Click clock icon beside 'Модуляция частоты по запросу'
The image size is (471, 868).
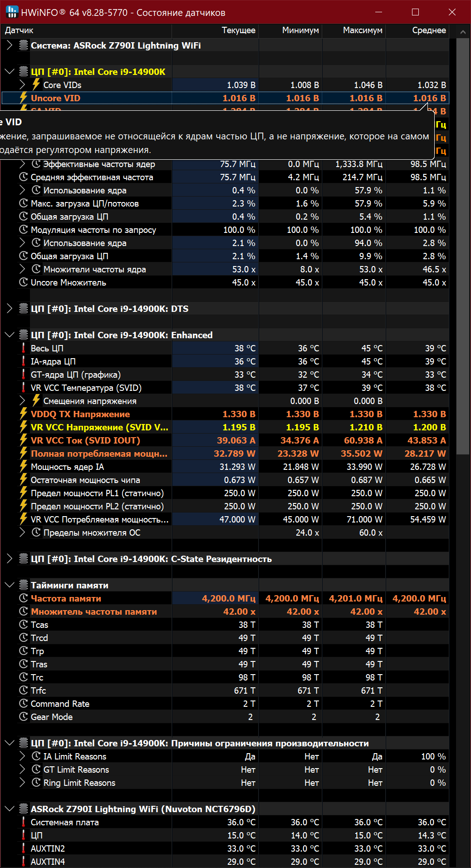[x=24, y=230]
